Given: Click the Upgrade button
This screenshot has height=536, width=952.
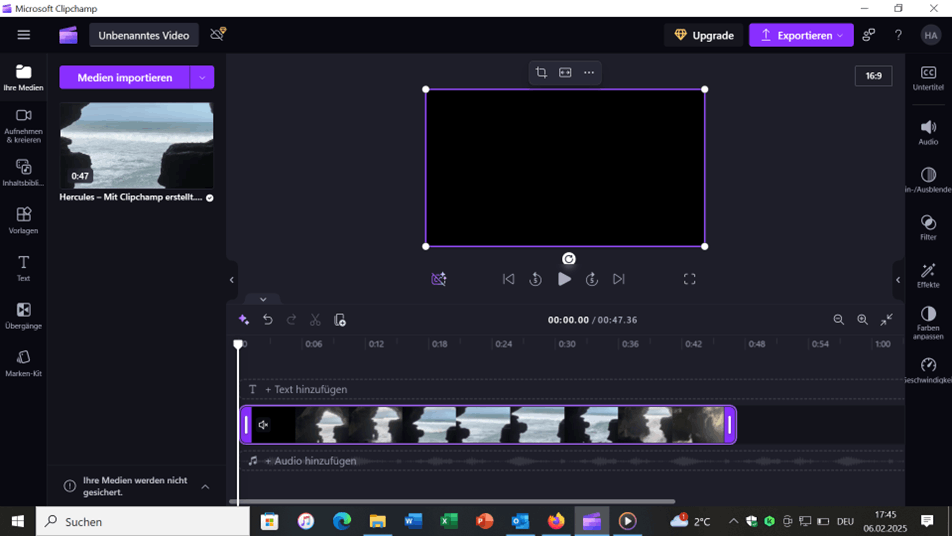Looking at the screenshot, I should [704, 35].
